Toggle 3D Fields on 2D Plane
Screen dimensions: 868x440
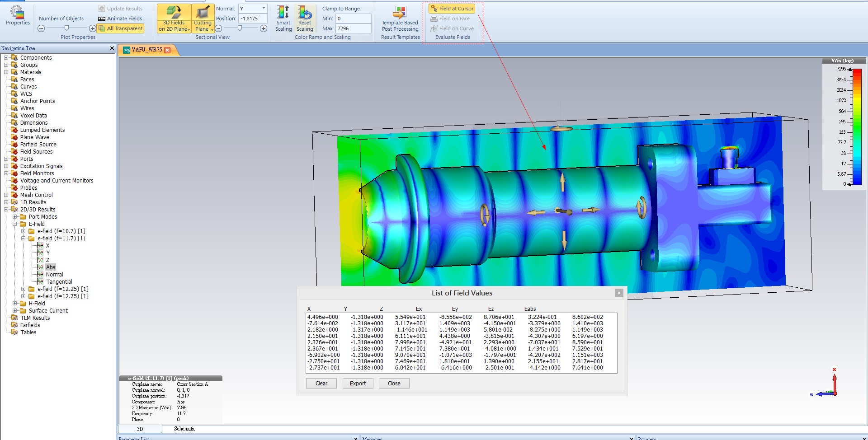click(174, 19)
